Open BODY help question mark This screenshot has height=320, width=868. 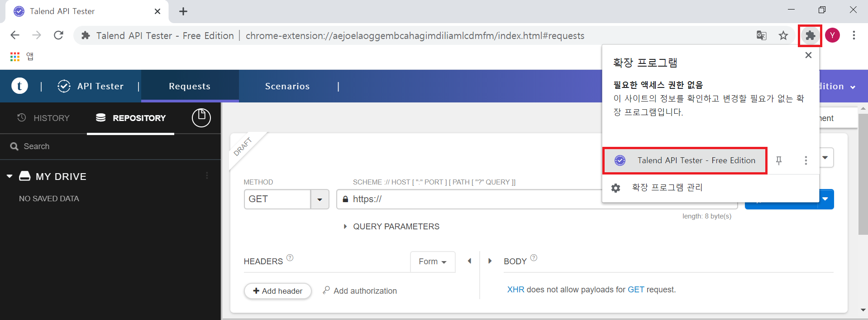point(534,257)
